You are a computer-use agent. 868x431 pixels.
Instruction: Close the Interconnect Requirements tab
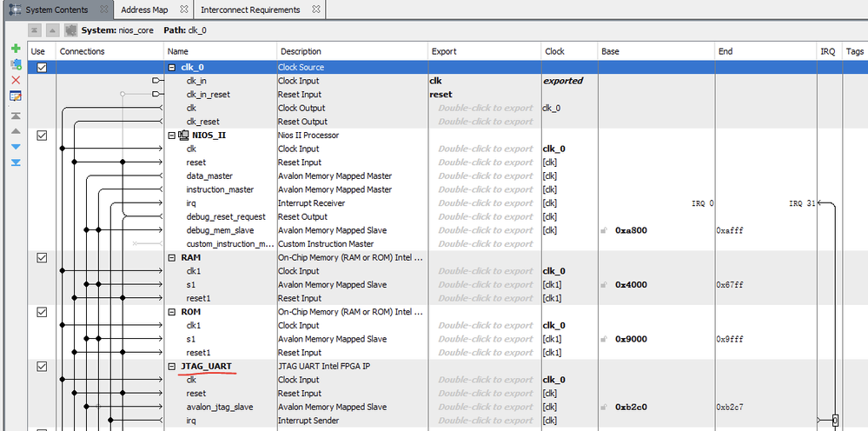(x=315, y=10)
